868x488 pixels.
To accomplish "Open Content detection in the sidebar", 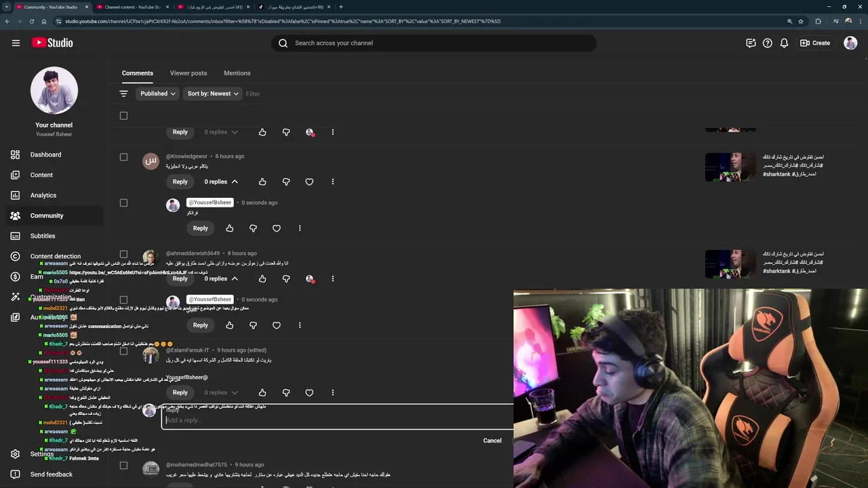I will point(56,256).
